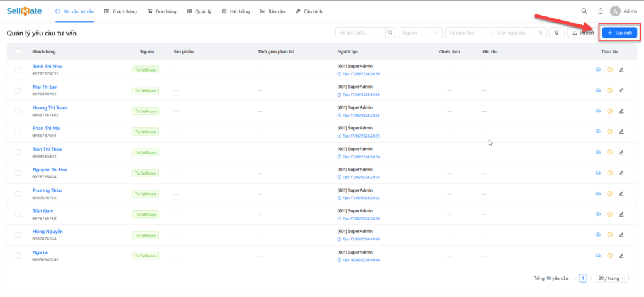Click history clock icon for Tran Thi Thoa
The height and width of the screenshot is (297, 644).
point(609,152)
